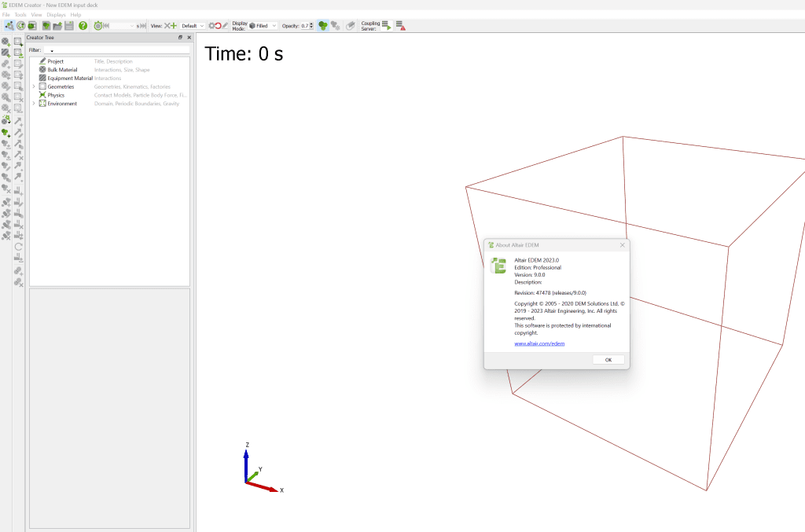Click Add Equipment Material icon in sidebar
Image resolution: width=805 pixels, height=532 pixels.
(6, 53)
